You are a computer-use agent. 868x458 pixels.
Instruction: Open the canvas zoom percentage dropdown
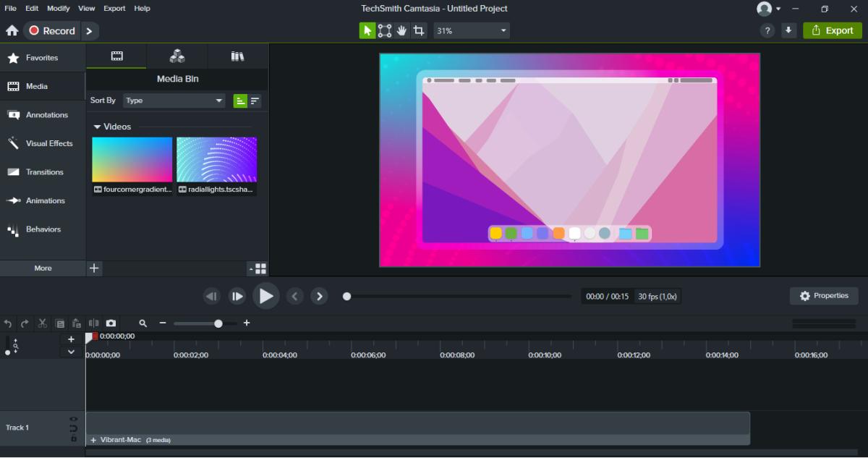coord(471,30)
